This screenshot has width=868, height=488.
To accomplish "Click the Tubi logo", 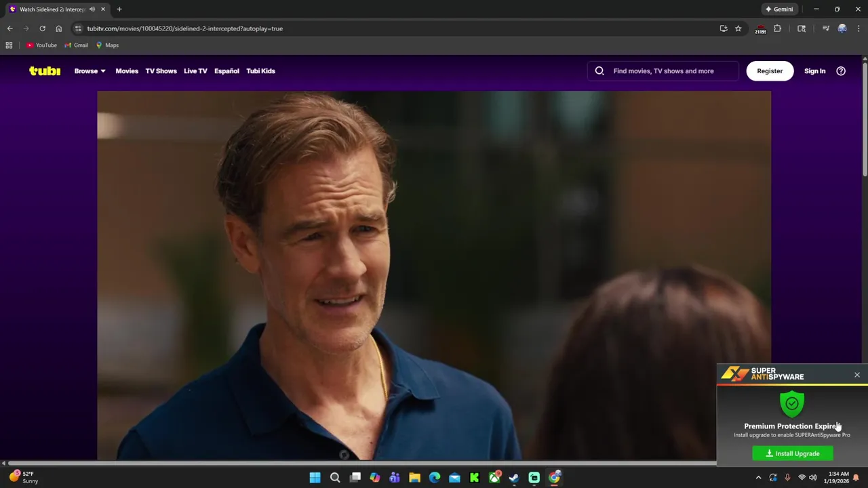I will click(45, 70).
